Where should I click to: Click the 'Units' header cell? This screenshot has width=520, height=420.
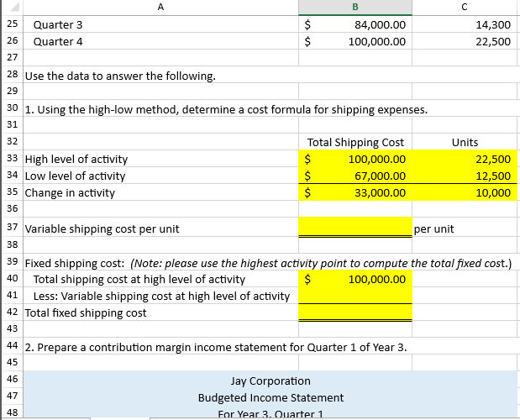point(465,142)
